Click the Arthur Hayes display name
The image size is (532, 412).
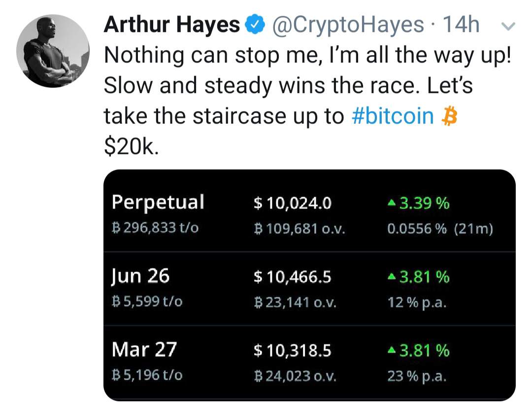tap(172, 25)
